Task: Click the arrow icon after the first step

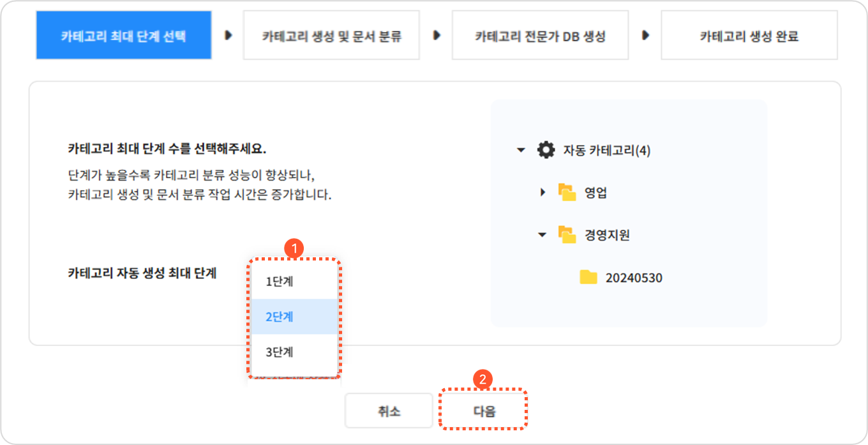Action: point(228,36)
